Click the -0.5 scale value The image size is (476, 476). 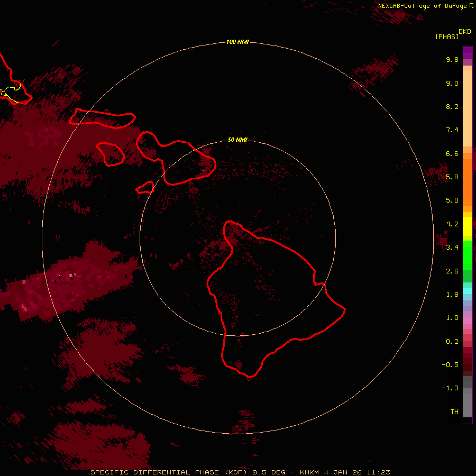point(450,365)
